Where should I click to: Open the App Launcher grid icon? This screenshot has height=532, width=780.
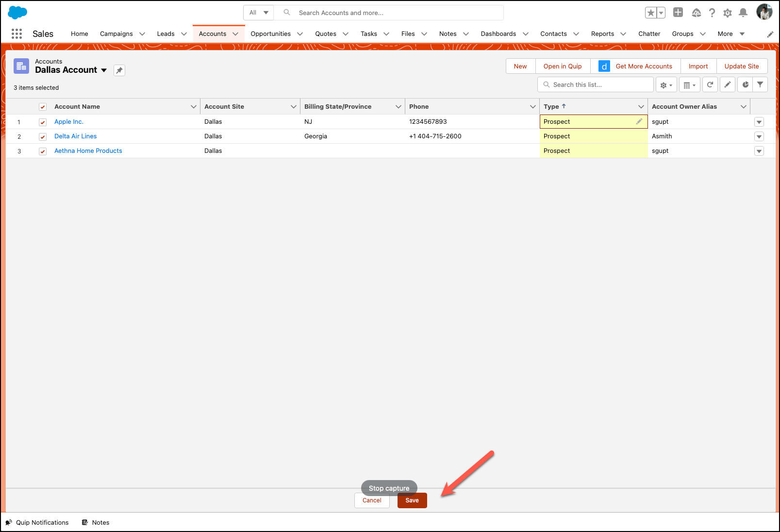[17, 33]
